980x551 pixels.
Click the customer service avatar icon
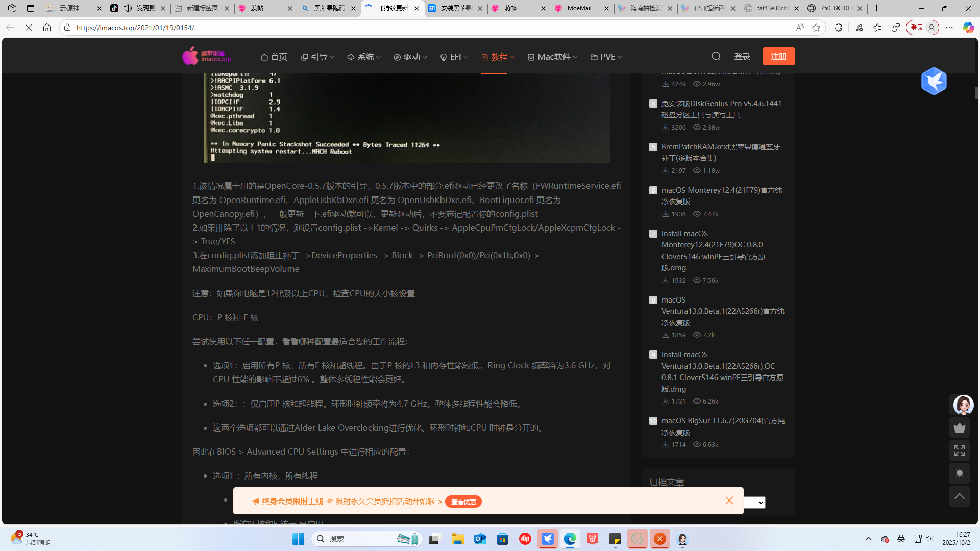(963, 405)
